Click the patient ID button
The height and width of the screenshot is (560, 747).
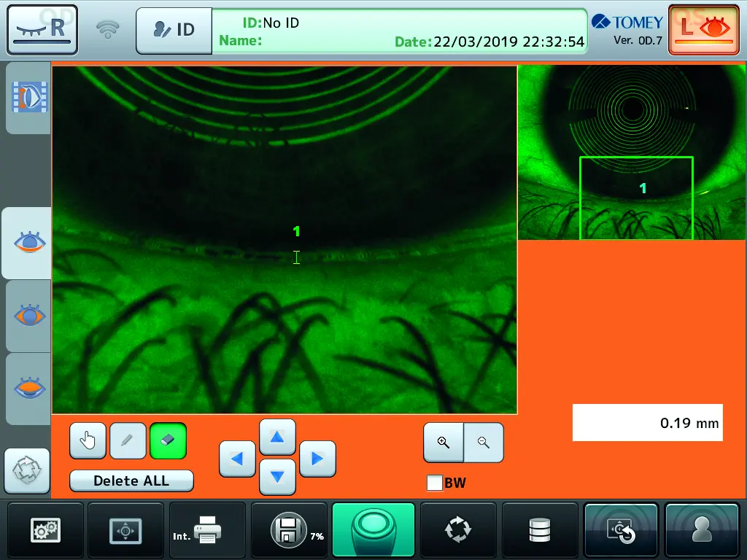174,30
